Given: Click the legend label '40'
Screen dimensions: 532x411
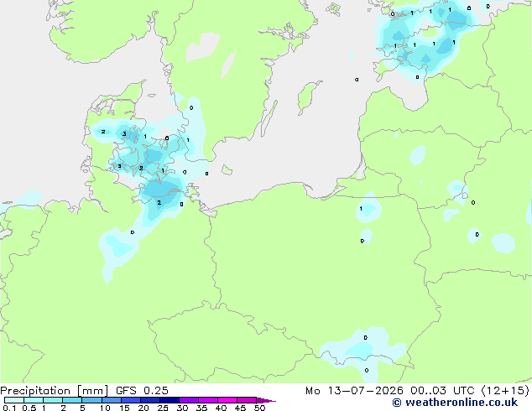Looking at the screenshot, I should tap(221, 408).
